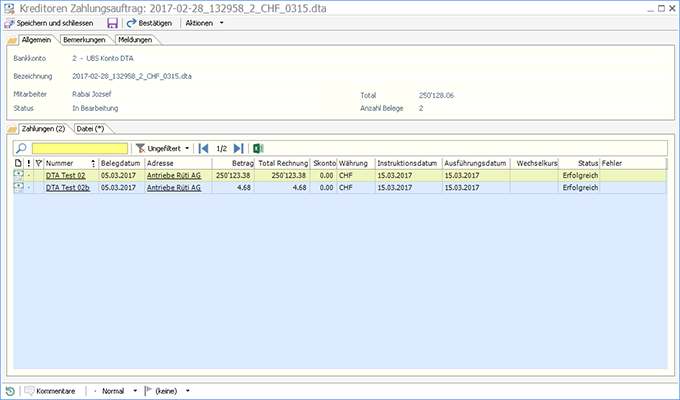680x400 pixels.
Task: Sort by Betrag column header
Action: pos(233,164)
